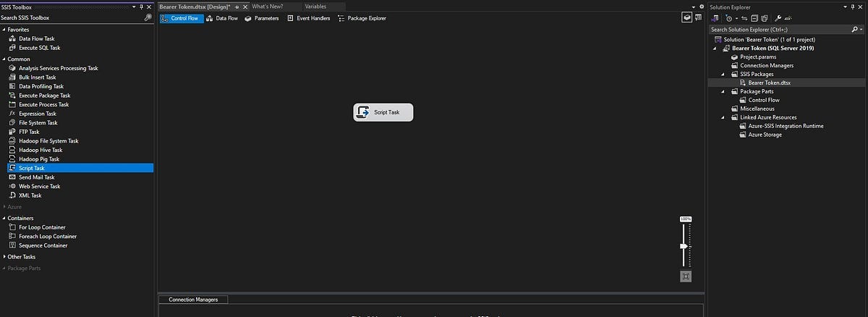868x317 pixels.
Task: Expand the Azure toolbox group
Action: click(4, 207)
